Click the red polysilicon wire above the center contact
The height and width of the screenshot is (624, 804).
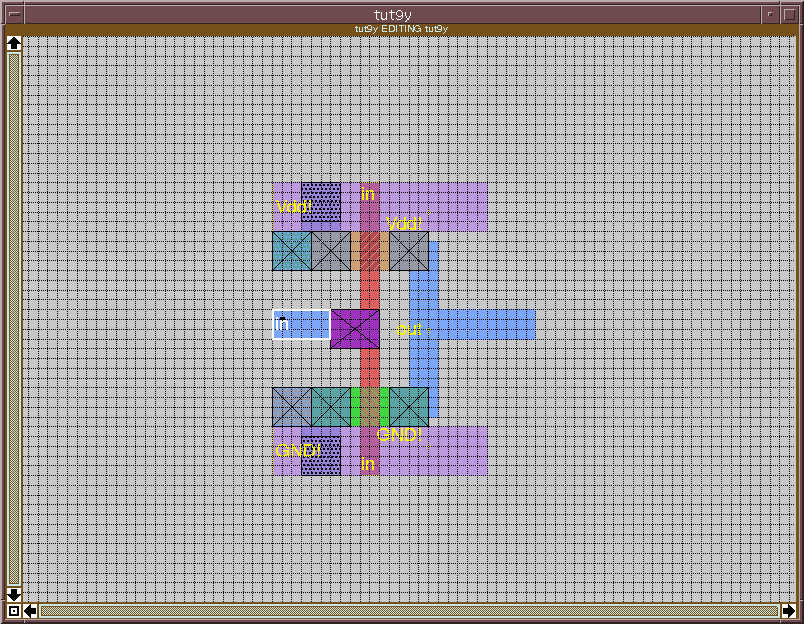pos(370,290)
